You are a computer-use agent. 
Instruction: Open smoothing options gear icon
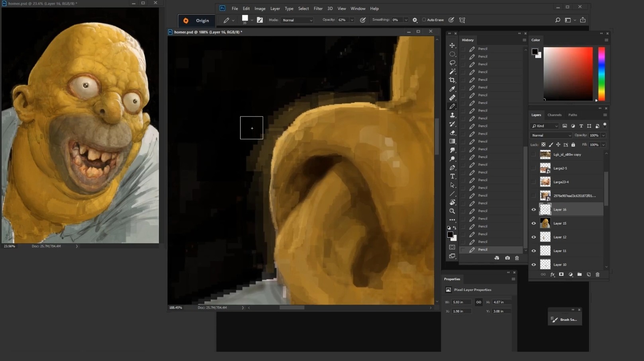(415, 20)
